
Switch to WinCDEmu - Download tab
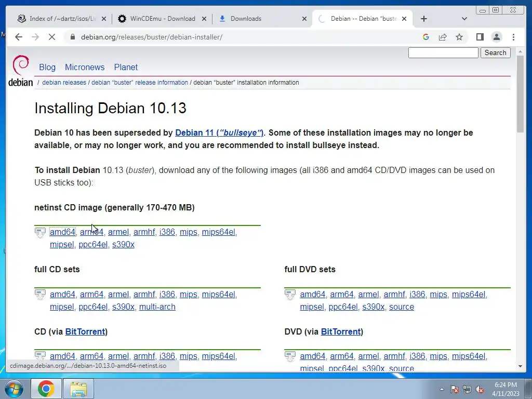coord(162,19)
